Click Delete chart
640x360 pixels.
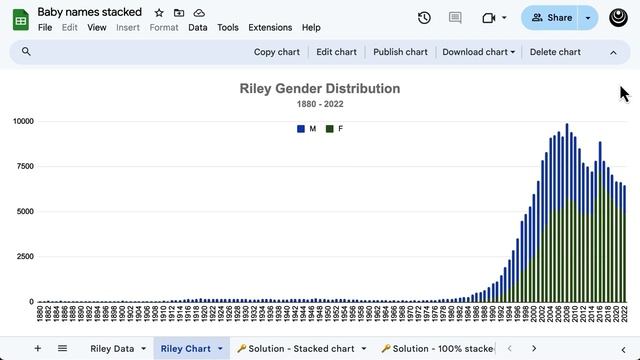(x=555, y=52)
